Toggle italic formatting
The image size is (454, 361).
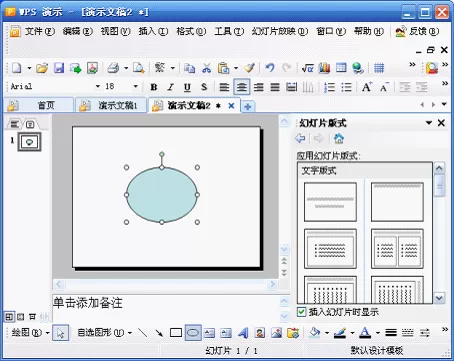point(171,87)
